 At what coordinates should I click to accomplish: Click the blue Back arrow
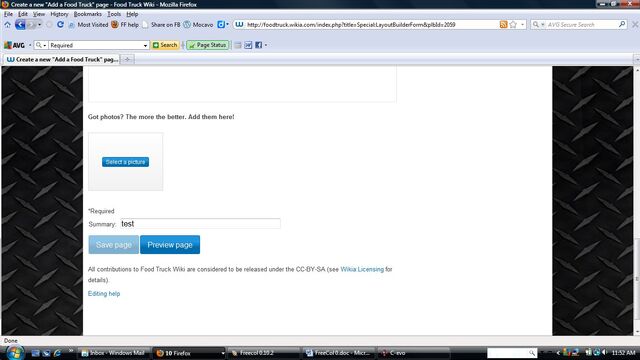[x=20, y=24]
